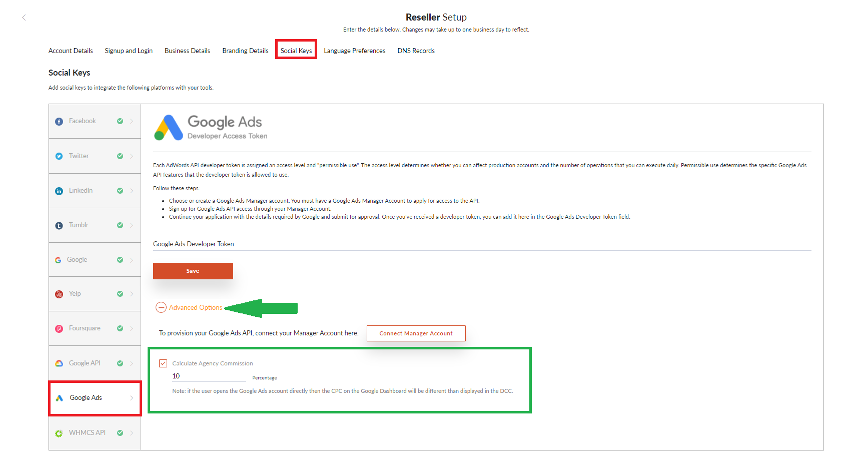Click the Yelp logo icon in sidebar

click(x=59, y=294)
